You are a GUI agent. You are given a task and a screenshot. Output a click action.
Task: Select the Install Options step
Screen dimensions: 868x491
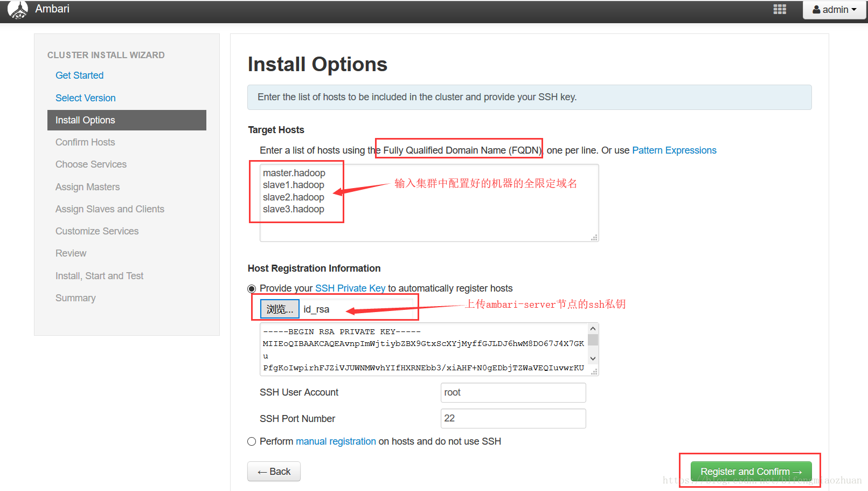[127, 120]
